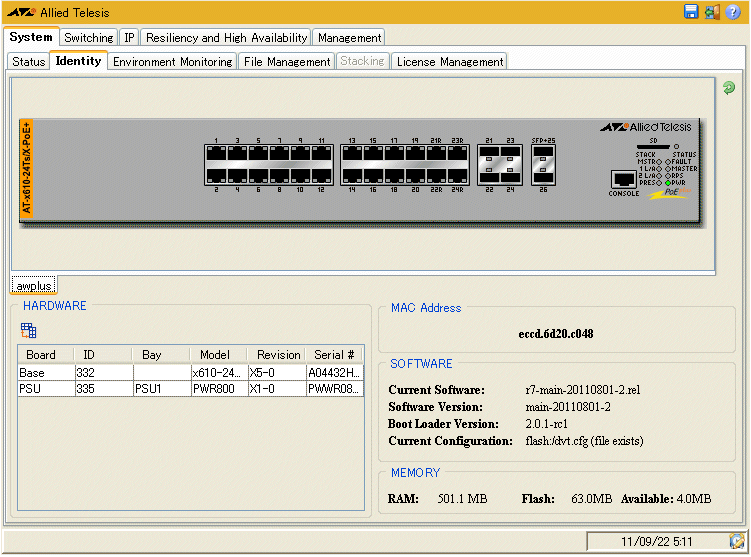Screen dimensions: 751x557
Task: Select the Base board row
Action: tap(191, 373)
